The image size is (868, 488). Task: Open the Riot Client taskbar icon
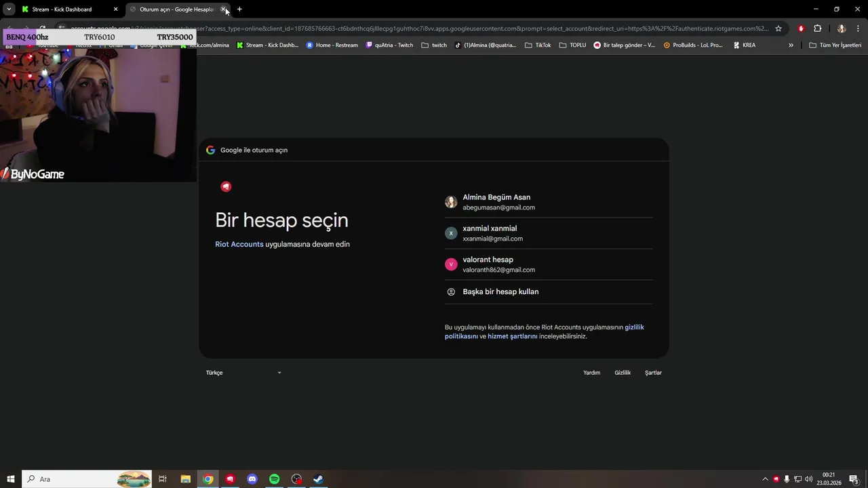[x=230, y=479]
